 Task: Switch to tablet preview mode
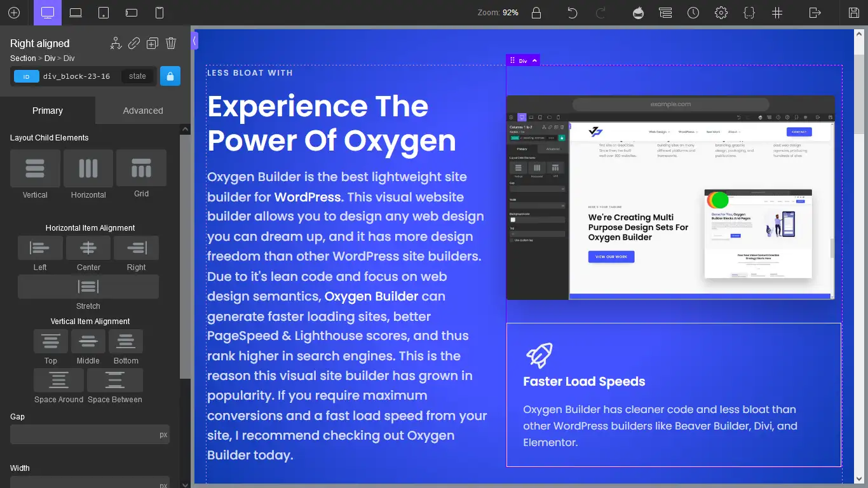tap(104, 12)
